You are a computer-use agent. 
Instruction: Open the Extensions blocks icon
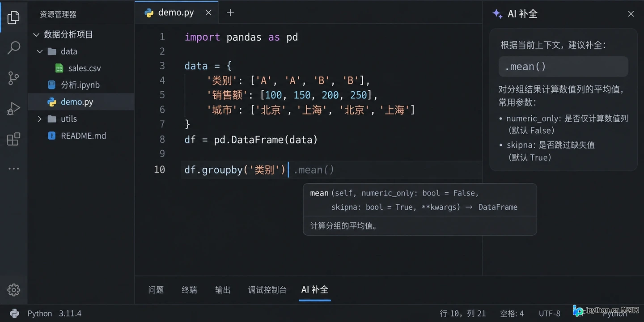[x=14, y=139]
